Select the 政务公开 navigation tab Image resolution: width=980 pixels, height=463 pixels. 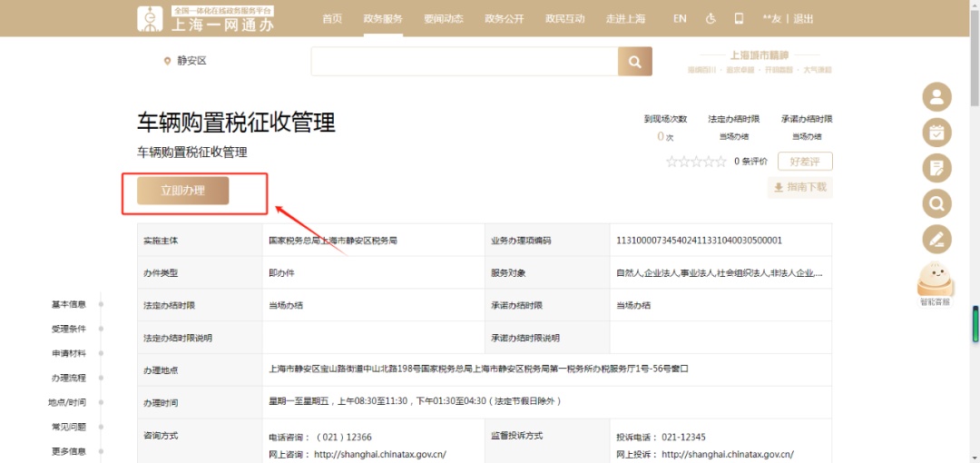pyautogui.click(x=504, y=19)
